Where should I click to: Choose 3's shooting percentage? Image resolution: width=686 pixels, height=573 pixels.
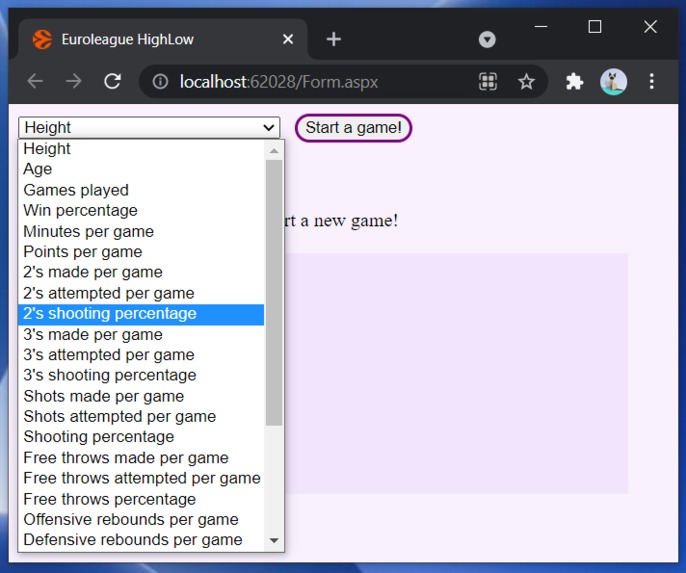141,375
